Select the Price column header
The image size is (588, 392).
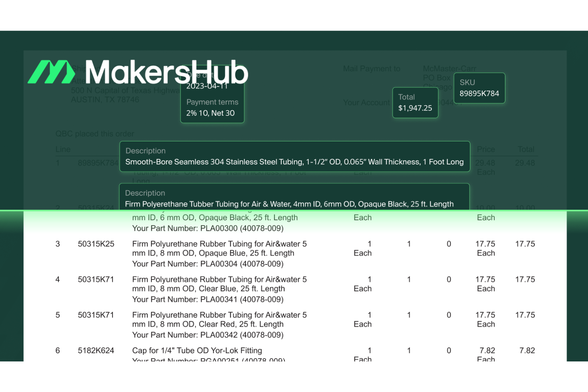(485, 149)
